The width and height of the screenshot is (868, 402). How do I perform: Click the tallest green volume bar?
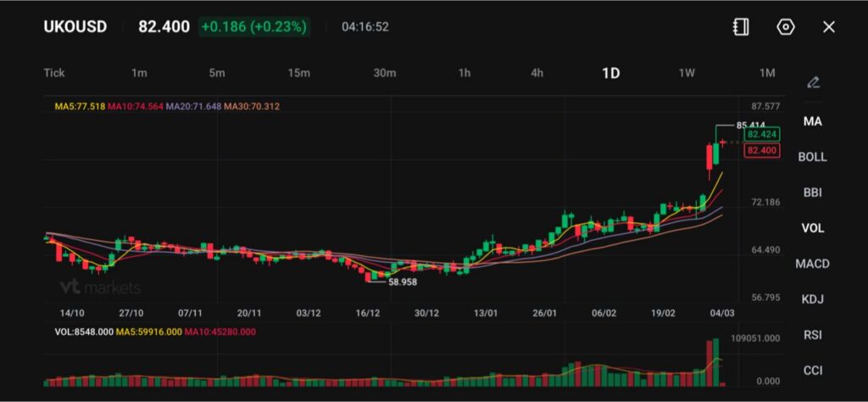tap(716, 362)
